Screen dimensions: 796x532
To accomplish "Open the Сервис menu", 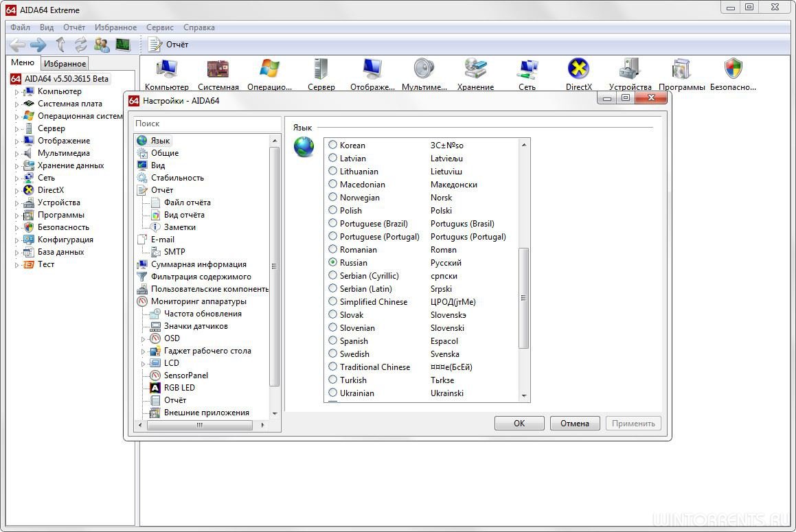I will (160, 27).
